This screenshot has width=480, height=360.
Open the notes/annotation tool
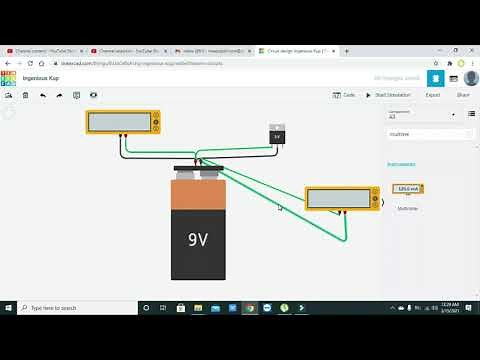(76, 95)
